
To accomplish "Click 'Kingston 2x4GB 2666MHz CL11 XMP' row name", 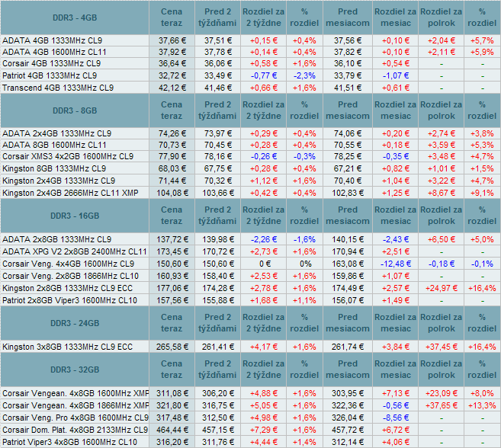I will click(70, 193).
